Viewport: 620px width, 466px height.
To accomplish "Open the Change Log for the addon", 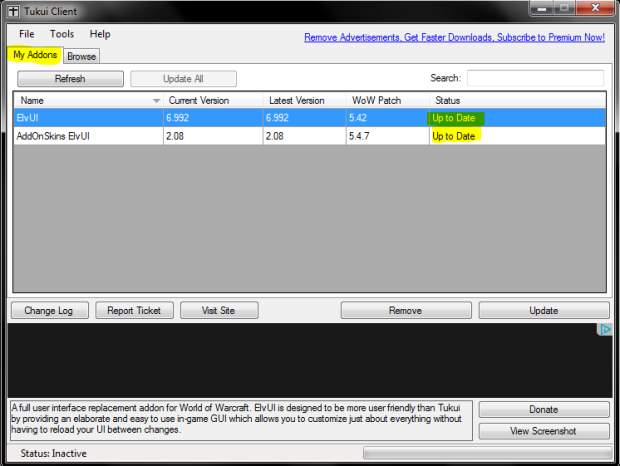I will point(49,311).
